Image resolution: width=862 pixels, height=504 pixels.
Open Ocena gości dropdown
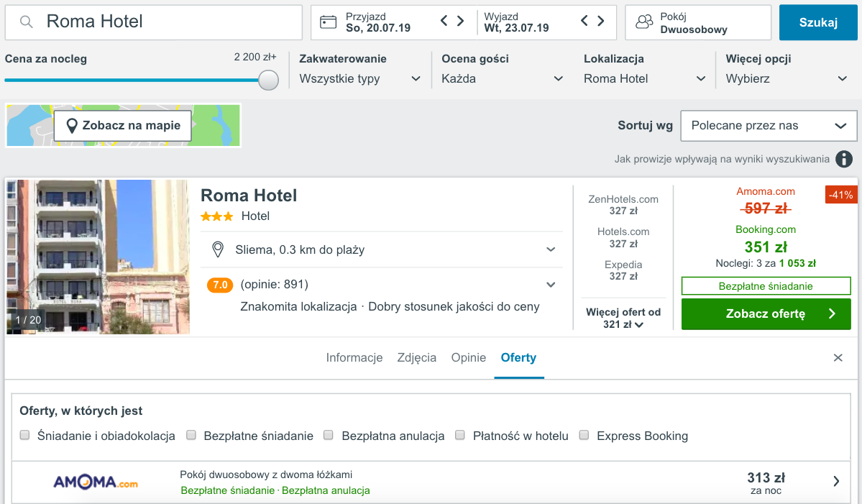[x=503, y=78]
